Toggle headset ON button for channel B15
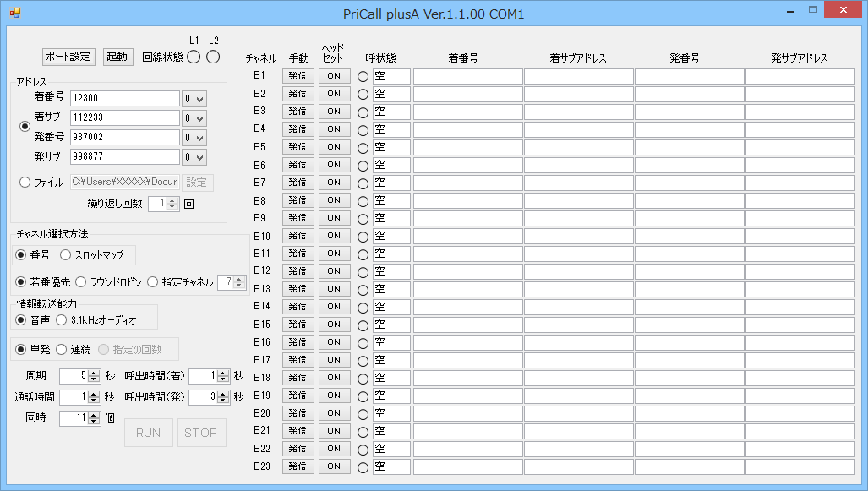This screenshot has height=491, width=868. click(x=335, y=325)
